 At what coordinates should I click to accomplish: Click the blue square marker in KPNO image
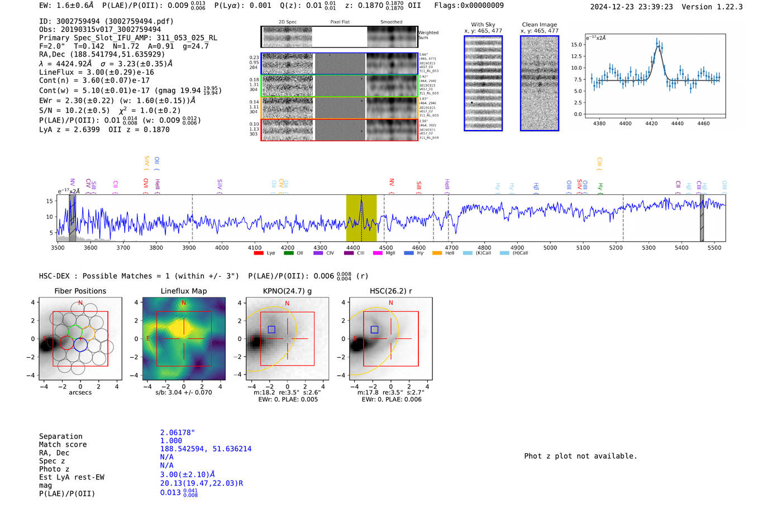pos(271,329)
